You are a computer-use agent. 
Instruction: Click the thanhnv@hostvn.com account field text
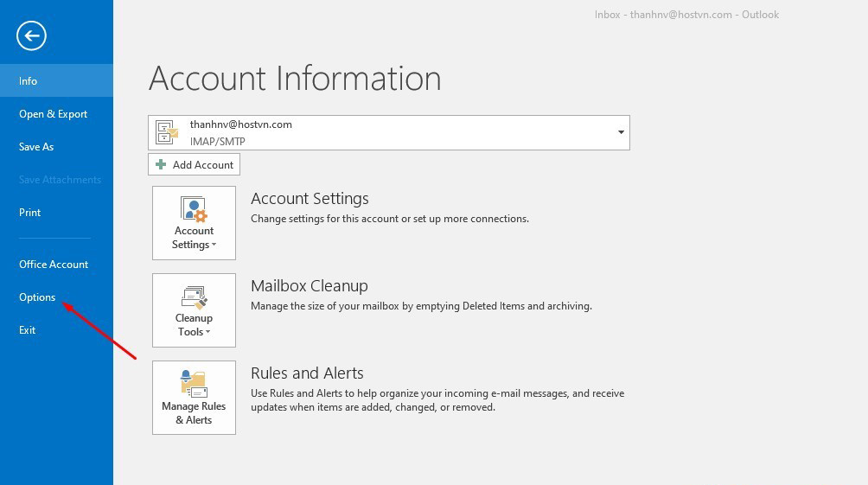tap(241, 124)
